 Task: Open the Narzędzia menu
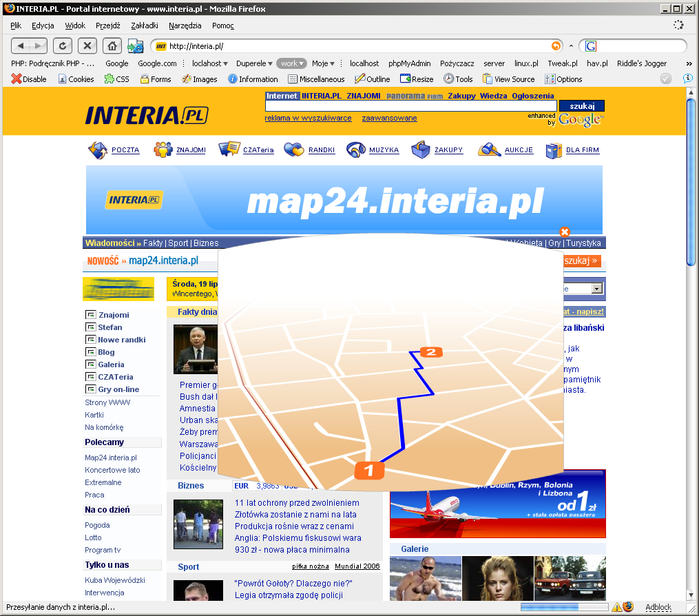(x=185, y=25)
